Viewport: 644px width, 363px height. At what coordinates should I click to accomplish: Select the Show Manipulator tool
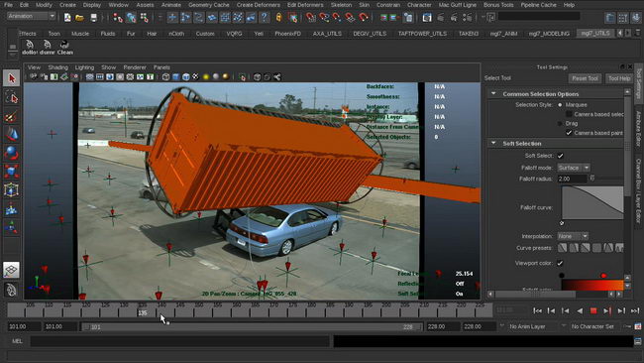12,227
